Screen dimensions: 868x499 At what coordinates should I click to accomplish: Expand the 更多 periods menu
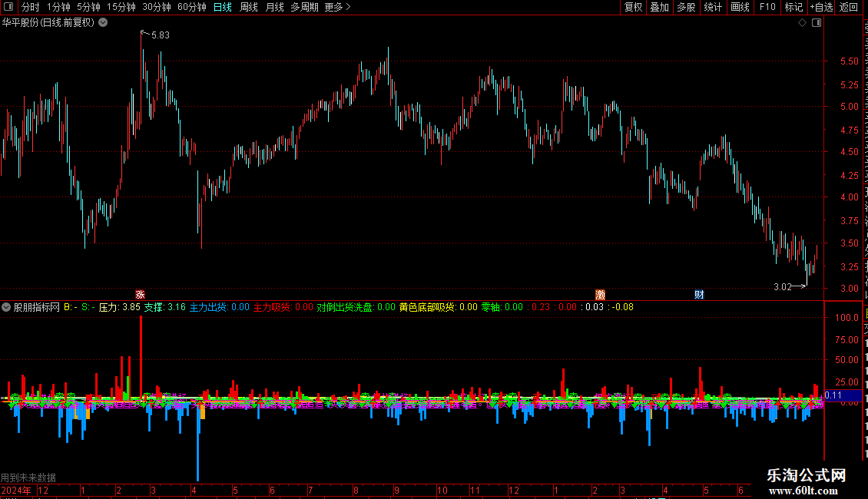point(337,7)
